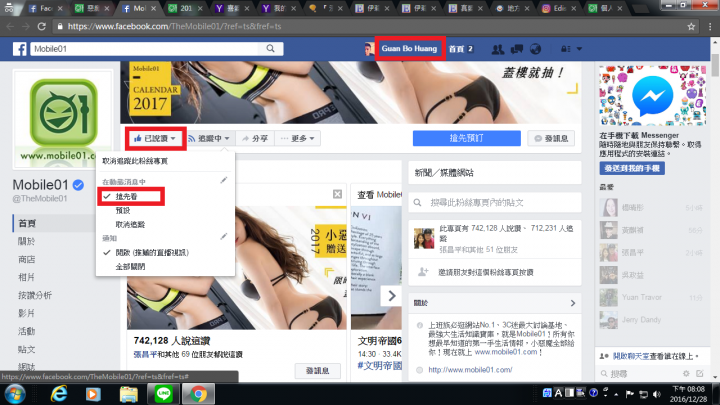Click the #文明帝國 hashtag
Image resolution: width=720 pixels, height=405 pixels.
(379, 366)
